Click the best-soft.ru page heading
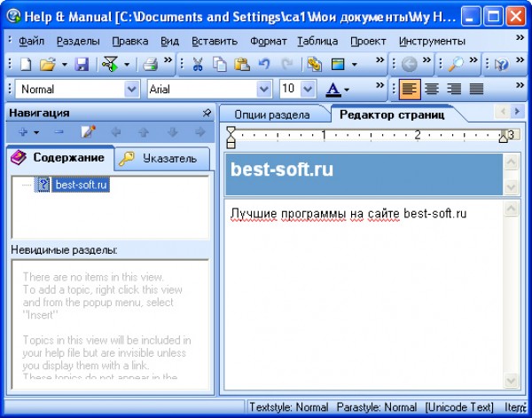 pyautogui.click(x=282, y=170)
